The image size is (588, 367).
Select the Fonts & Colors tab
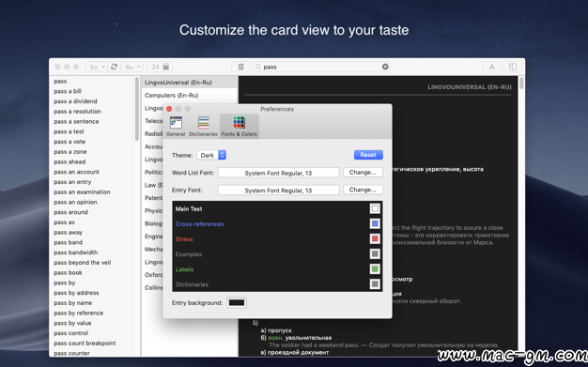(240, 126)
